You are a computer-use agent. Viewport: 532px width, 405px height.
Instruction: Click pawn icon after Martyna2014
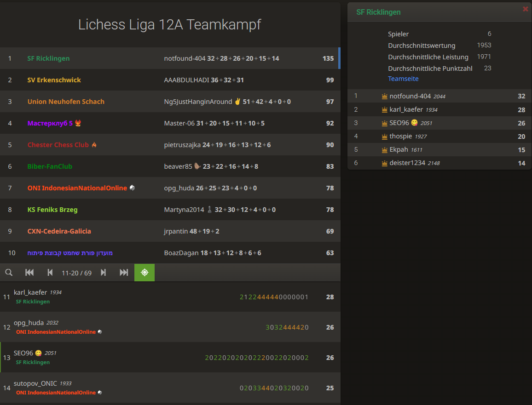(x=210, y=210)
